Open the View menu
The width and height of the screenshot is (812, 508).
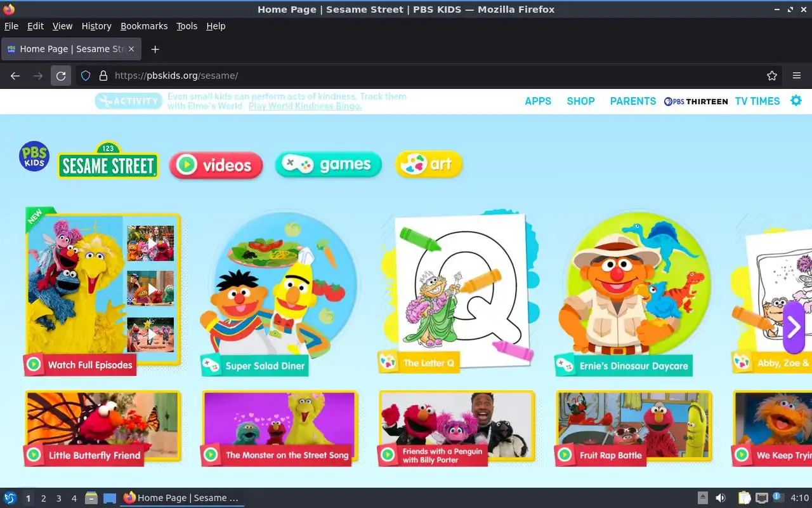tap(62, 26)
